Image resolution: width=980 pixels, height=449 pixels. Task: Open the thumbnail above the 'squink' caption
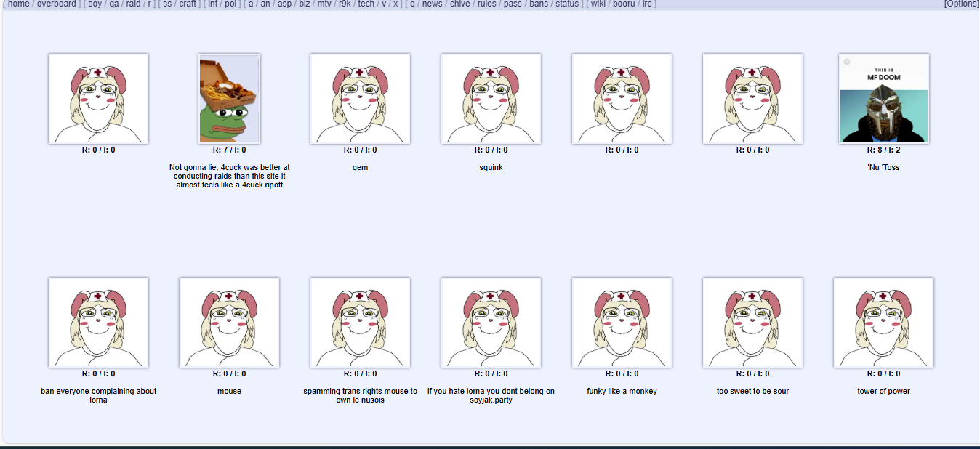click(x=491, y=98)
